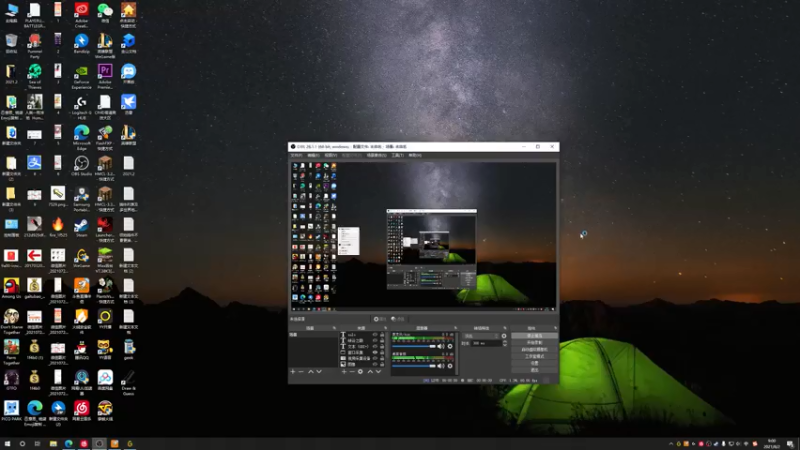Click the Exit button in Controls
Viewport: 800px width, 450px height.
[535, 370]
